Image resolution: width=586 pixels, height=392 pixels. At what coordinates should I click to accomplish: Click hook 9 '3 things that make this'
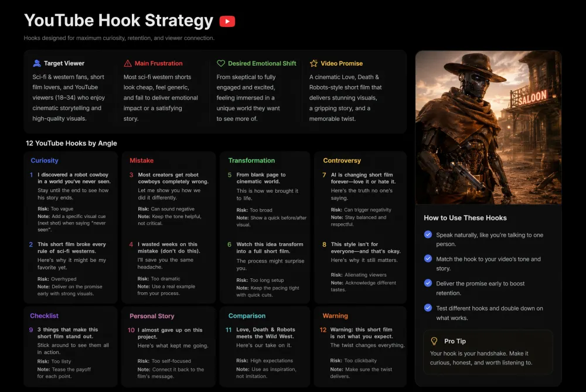[67, 333]
